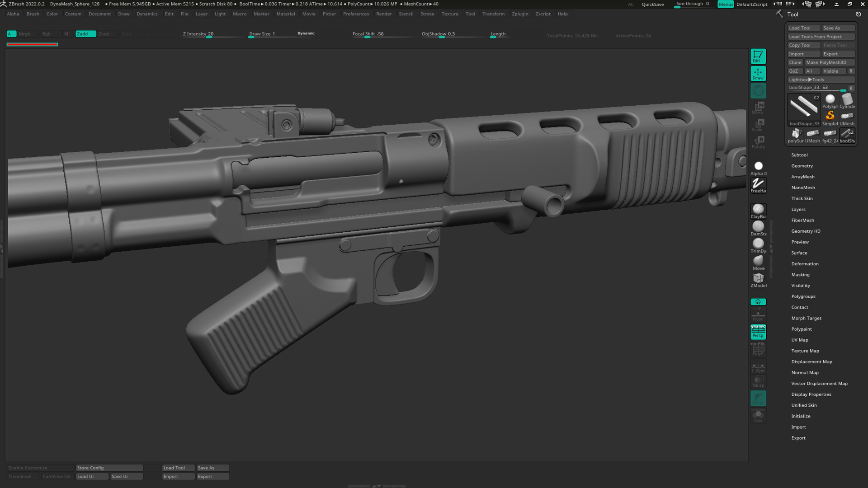Expand the Geometry section
868x488 pixels.
click(x=802, y=166)
